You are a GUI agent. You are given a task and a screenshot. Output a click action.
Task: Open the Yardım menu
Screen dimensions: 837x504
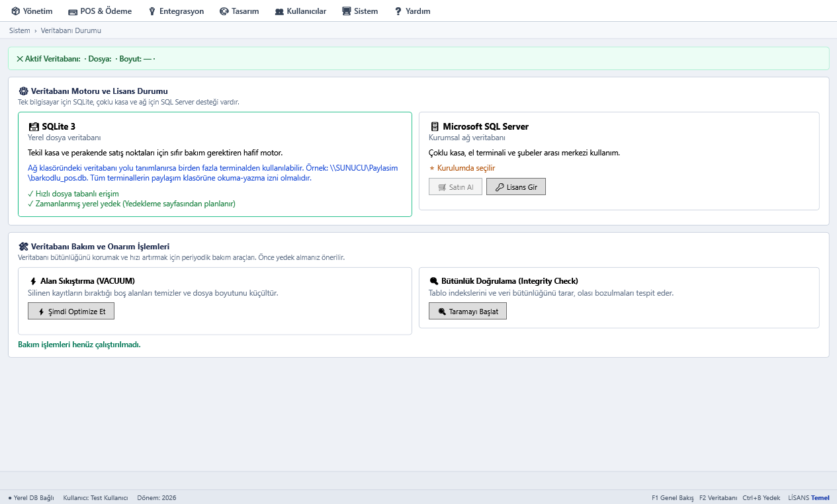coord(412,11)
